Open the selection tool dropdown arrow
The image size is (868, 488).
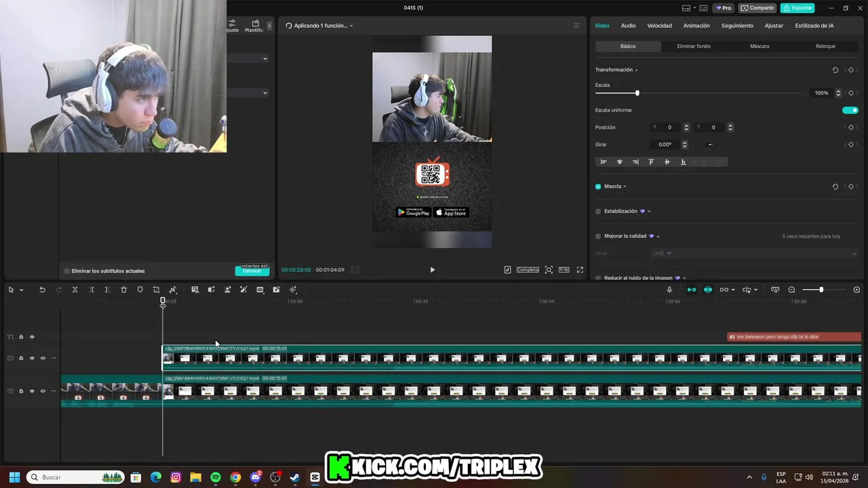pyautogui.click(x=21, y=290)
